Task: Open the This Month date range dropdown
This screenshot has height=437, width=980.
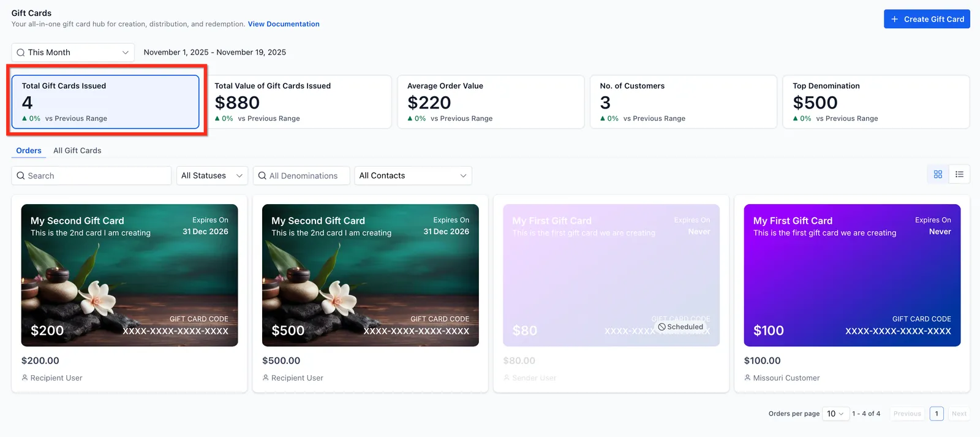Action: pos(73,53)
